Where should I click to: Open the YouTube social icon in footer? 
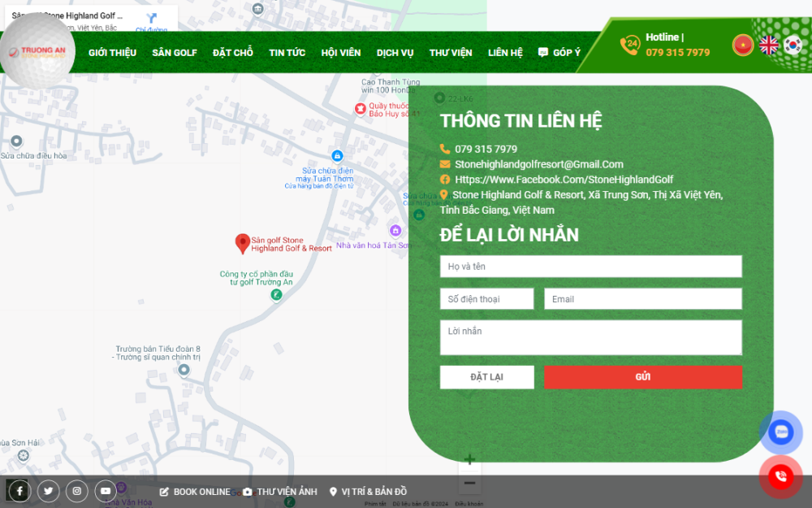point(106,491)
